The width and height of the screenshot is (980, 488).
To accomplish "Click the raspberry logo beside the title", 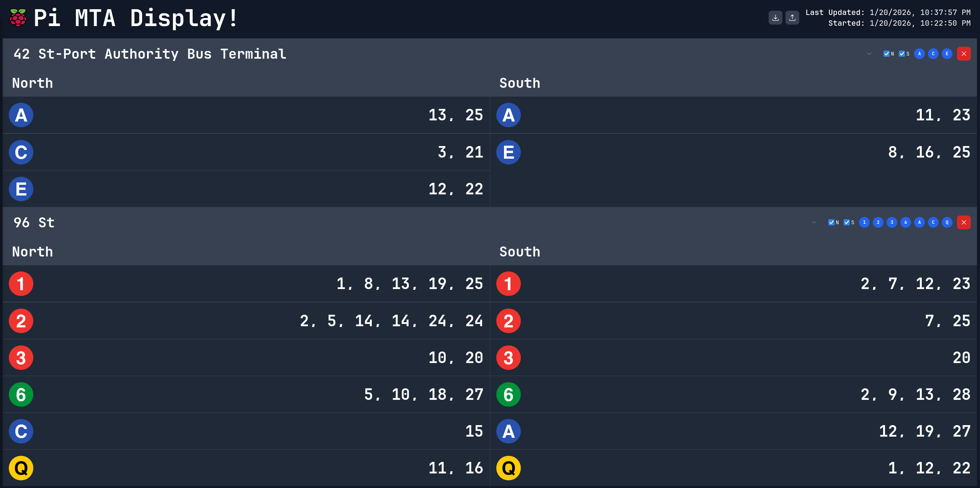I will coord(18,18).
